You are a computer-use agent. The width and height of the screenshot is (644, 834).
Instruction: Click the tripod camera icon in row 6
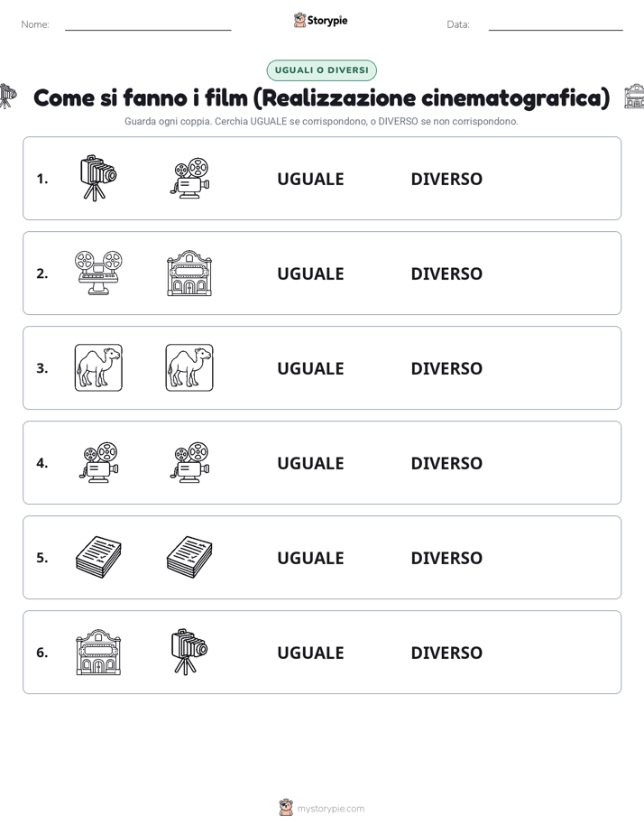189,652
